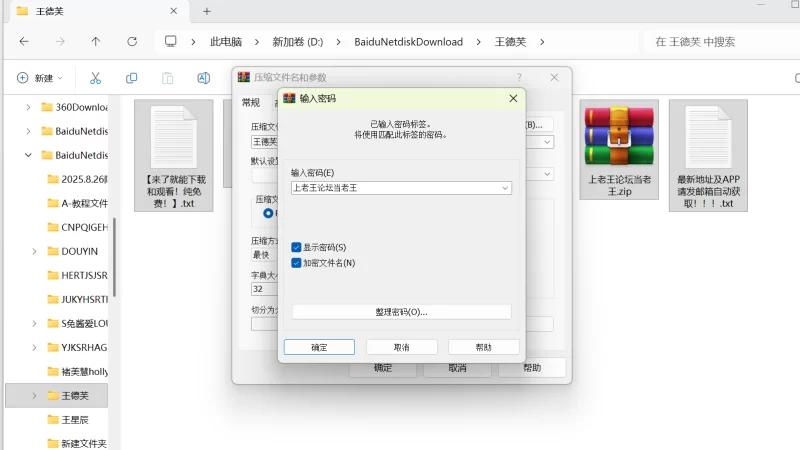Confirm password with 确定 in 输入密码 dialog
This screenshot has height=450, width=800.
tap(319, 347)
